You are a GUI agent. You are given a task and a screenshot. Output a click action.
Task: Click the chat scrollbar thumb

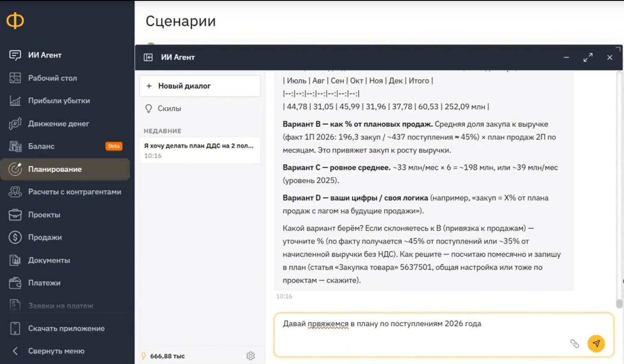pyautogui.click(x=620, y=304)
